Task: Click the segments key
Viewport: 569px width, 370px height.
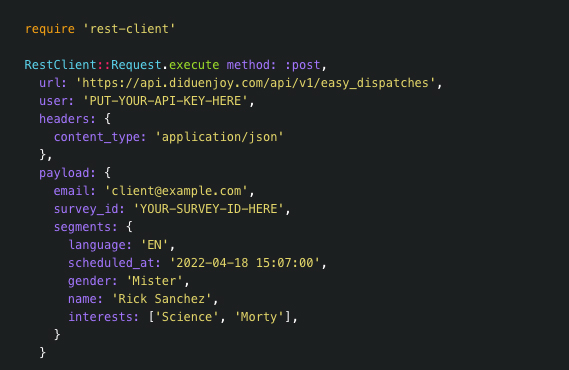Action: 86,227
